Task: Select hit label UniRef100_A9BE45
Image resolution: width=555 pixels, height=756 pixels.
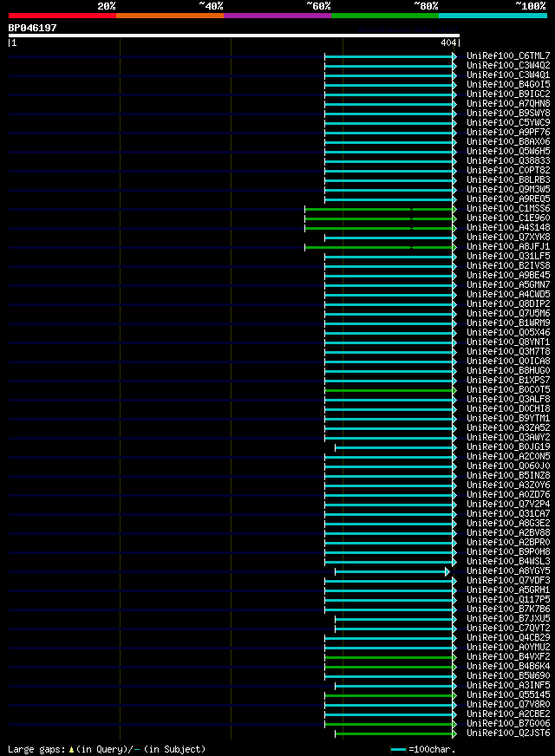Action: (x=508, y=276)
